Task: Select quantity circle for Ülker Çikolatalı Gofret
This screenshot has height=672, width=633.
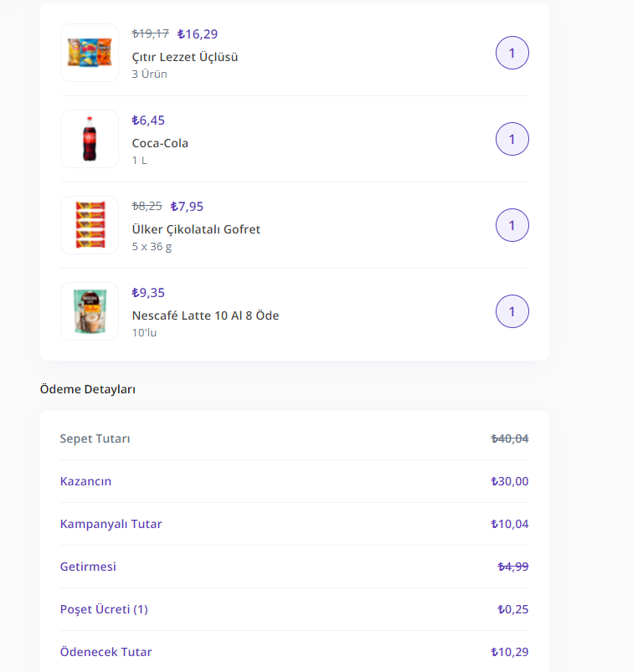Action: point(512,225)
